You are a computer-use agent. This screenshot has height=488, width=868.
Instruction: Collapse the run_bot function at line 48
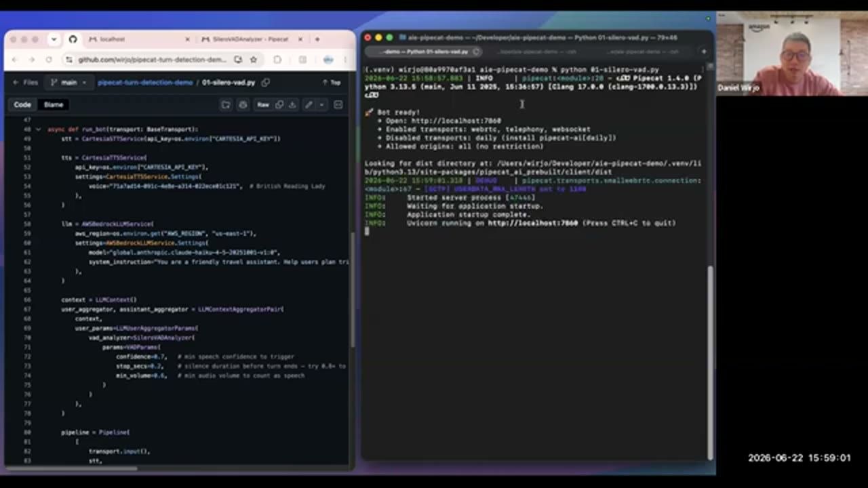38,129
